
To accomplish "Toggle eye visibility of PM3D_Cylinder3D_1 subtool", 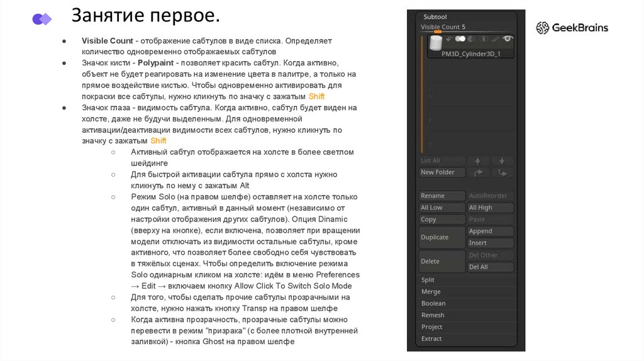I will click(x=508, y=39).
